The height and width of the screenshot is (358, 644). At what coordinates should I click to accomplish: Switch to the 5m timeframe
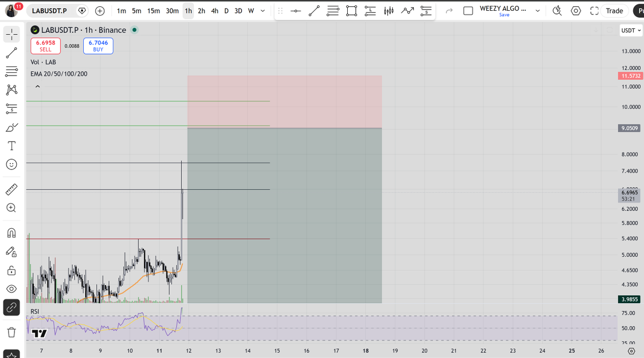pos(137,11)
